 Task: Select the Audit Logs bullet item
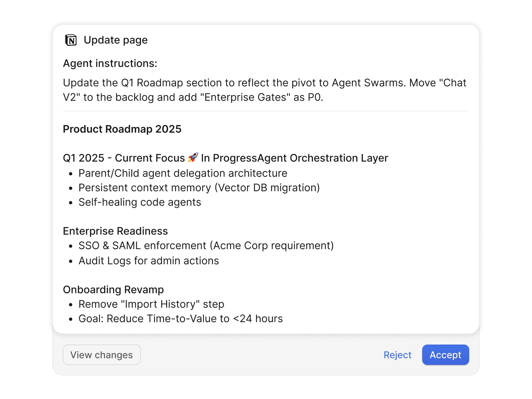[149, 261]
